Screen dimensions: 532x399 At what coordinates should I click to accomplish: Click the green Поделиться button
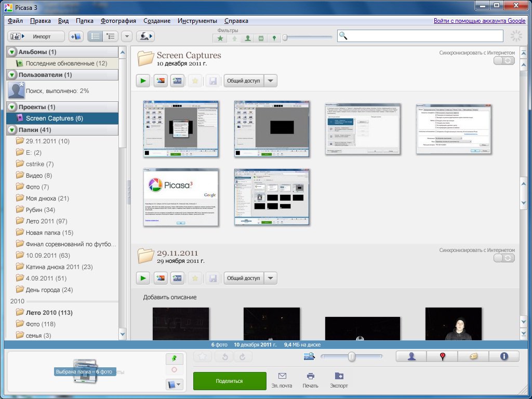229,381
